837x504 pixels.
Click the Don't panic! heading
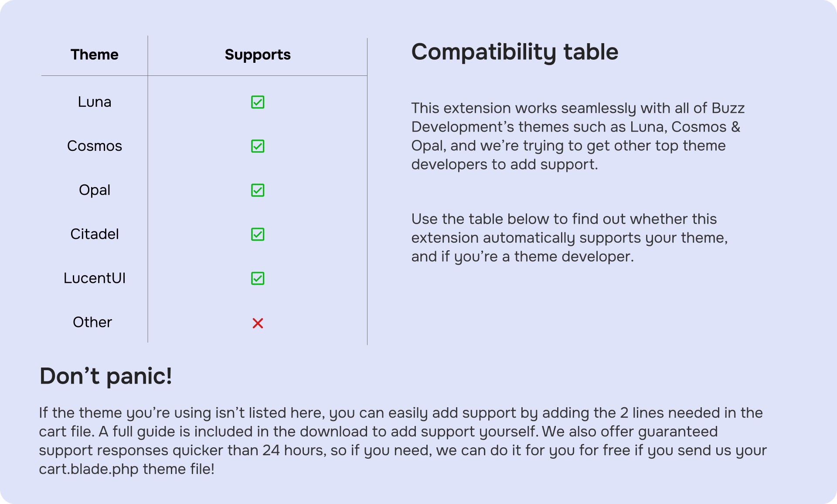(x=106, y=376)
